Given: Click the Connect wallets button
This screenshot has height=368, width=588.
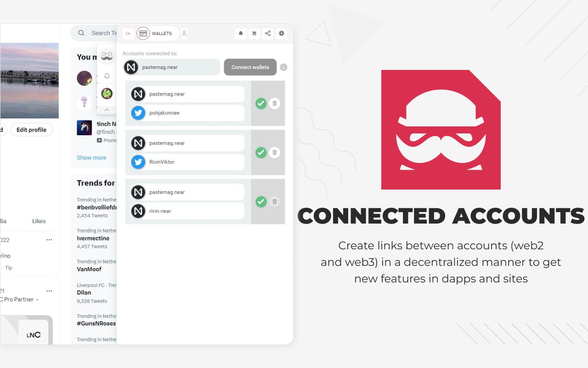Looking at the screenshot, I should (x=250, y=67).
